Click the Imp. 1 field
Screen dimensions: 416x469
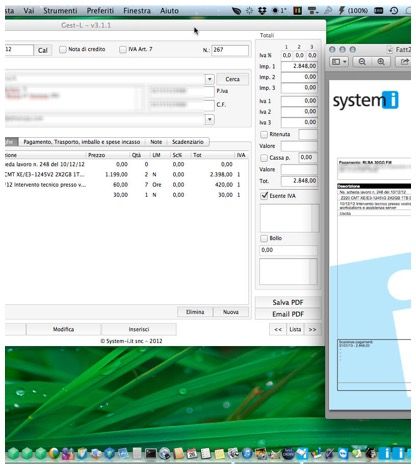pos(299,66)
